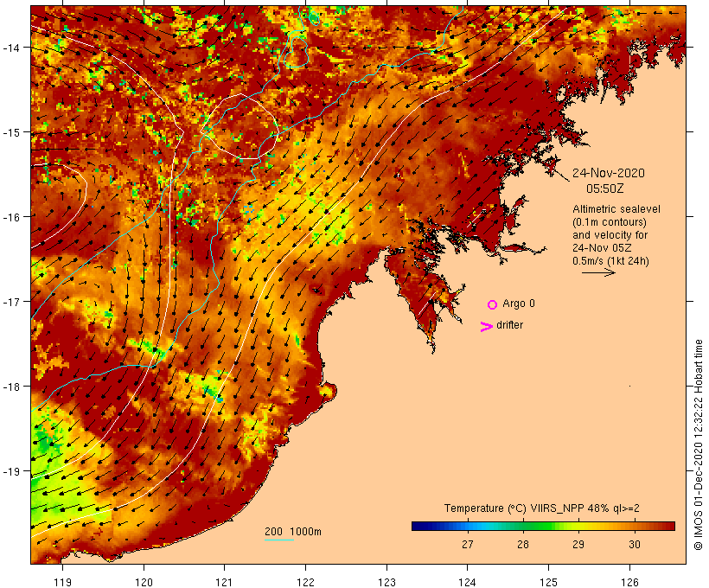Click the '200 1000m' depth label
Image resolution: width=709 pixels, height=588 pixels.
[293, 532]
